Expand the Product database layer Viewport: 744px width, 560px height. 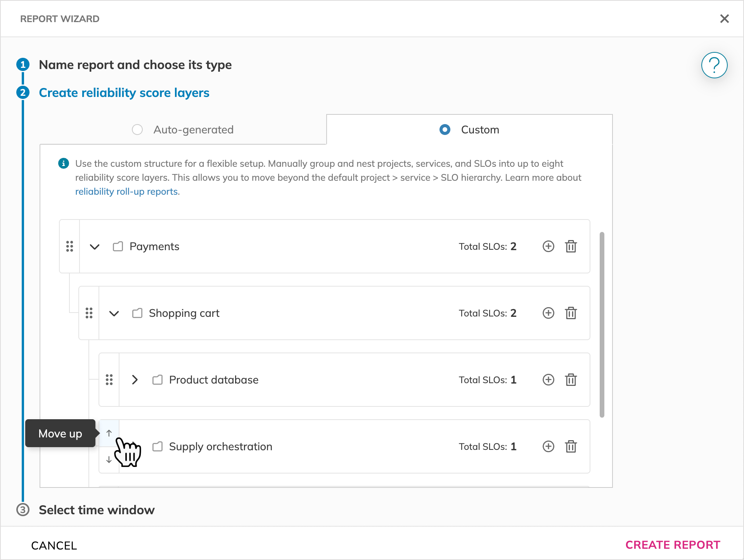click(135, 380)
